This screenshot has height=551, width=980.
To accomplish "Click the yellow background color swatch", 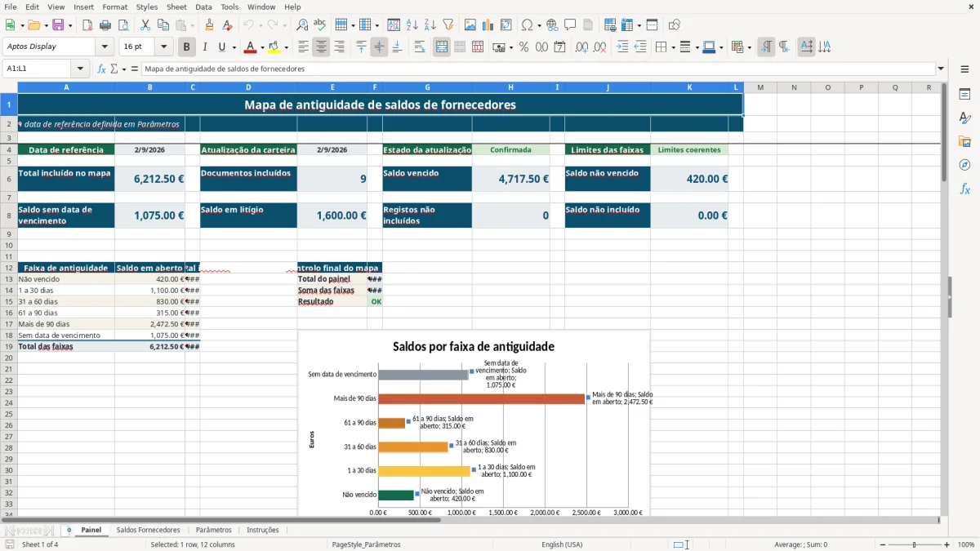I will (274, 47).
